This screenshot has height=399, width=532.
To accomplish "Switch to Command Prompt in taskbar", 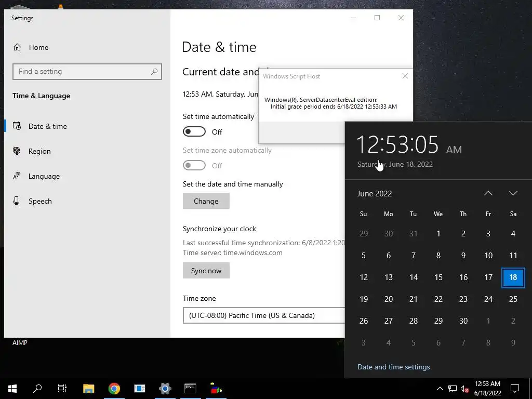I will coord(190,389).
